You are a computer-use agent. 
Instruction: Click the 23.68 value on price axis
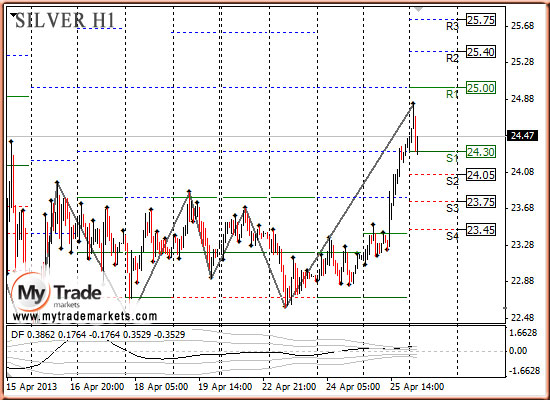(523, 208)
